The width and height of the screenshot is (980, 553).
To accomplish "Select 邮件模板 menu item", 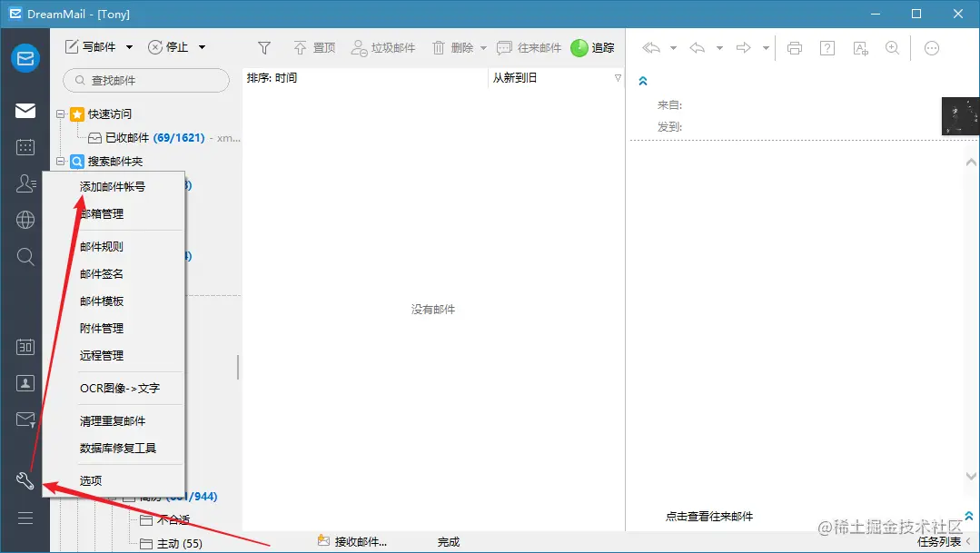I will point(113,301).
